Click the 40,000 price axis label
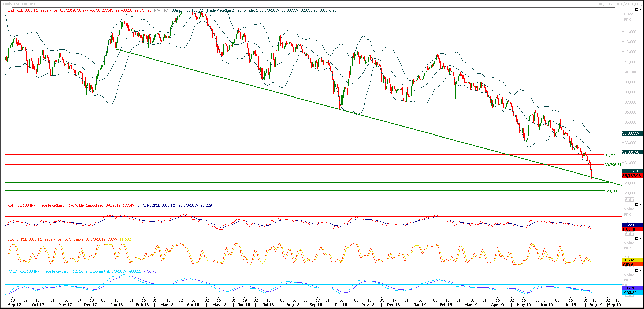Image resolution: width=644 pixels, height=309 pixels. (630, 72)
